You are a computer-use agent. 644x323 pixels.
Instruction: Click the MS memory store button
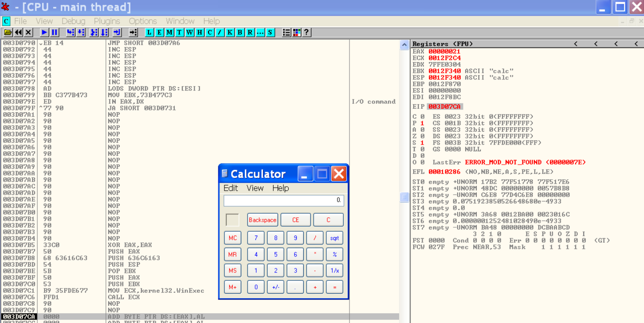pos(233,271)
